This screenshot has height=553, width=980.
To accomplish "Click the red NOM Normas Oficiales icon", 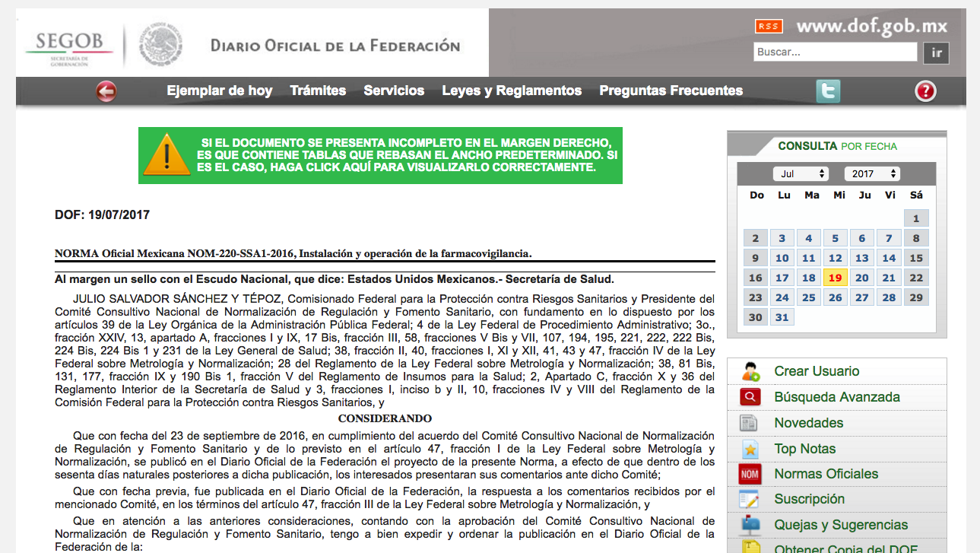I will pyautogui.click(x=750, y=474).
